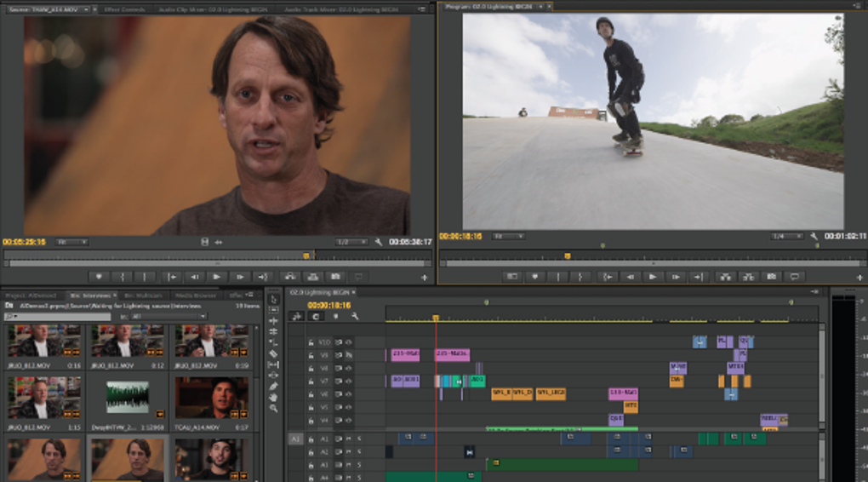The width and height of the screenshot is (868, 482).
Task: Select the Razor tool in the tools panel
Action: pos(273,353)
